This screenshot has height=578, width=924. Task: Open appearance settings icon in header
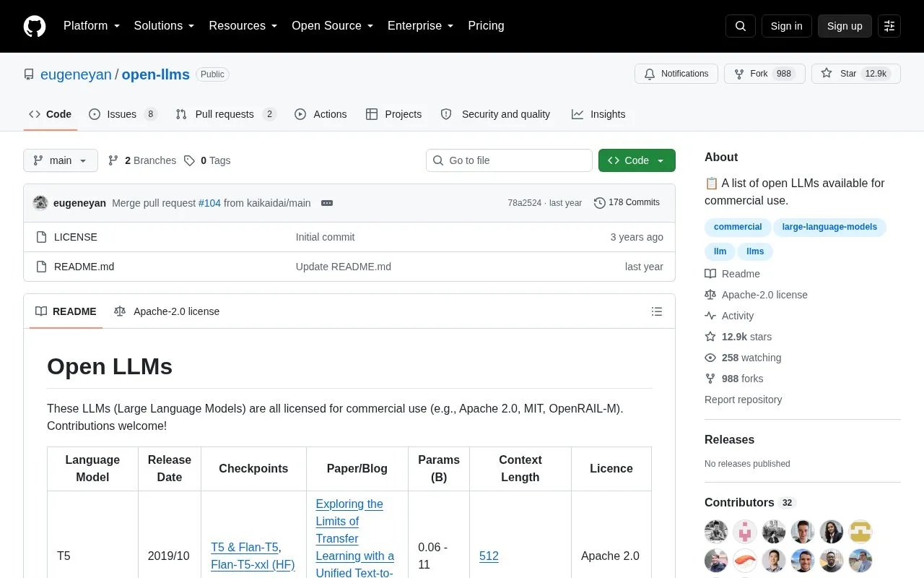[889, 26]
